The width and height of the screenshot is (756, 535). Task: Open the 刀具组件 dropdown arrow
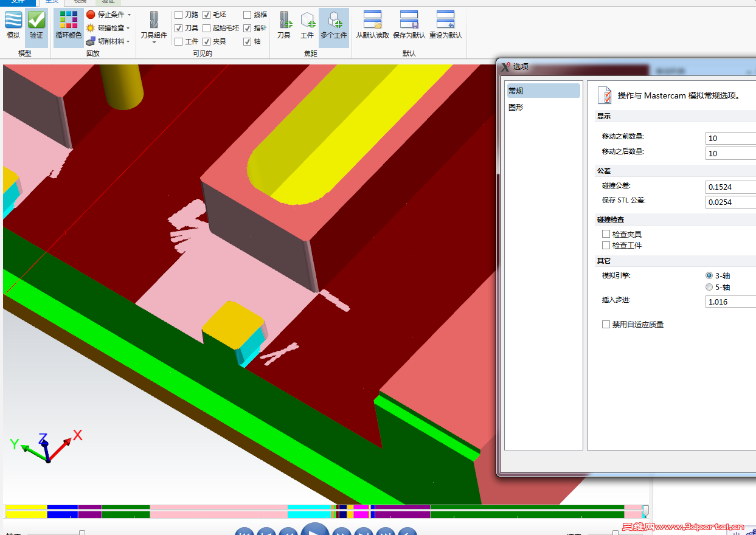[154, 43]
